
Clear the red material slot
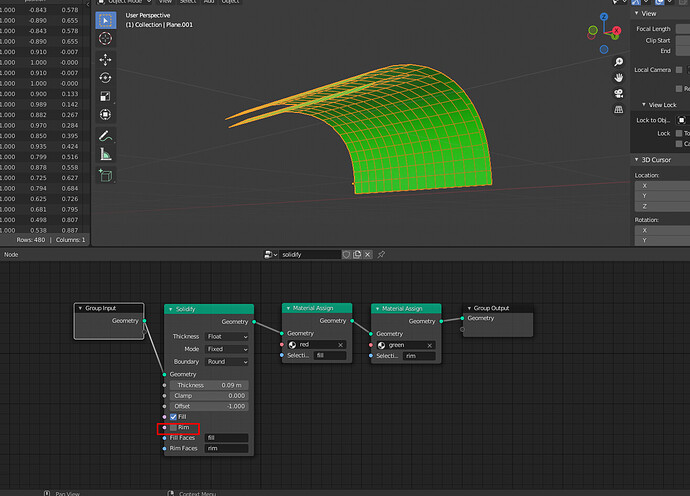point(341,345)
